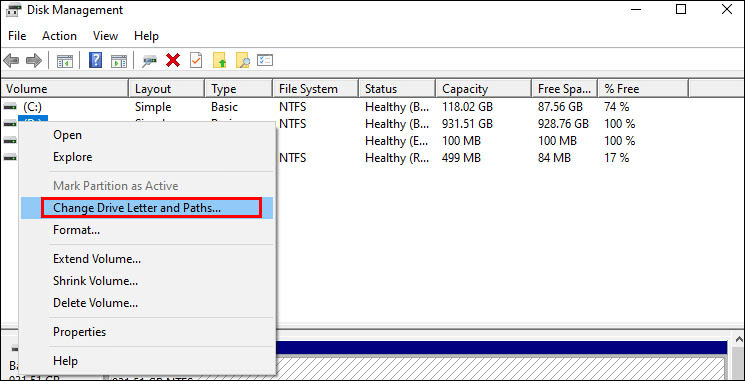The height and width of the screenshot is (381, 745).
Task: Open the Help menu in the menu bar
Action: (146, 36)
